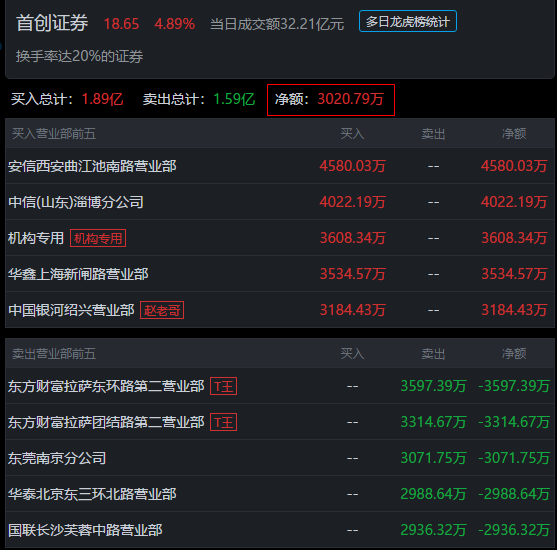This screenshot has width=557, height=550.
Task: Open 东方财富拉萨东环路第二营业部 row
Action: (280, 386)
